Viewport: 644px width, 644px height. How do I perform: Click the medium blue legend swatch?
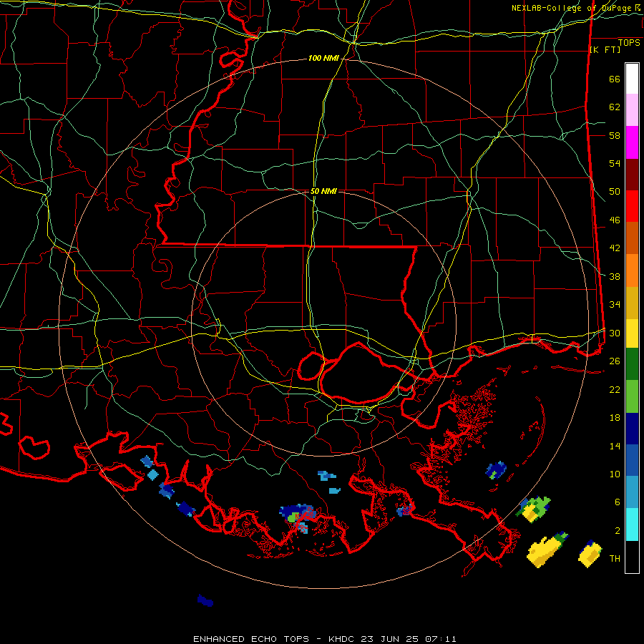(632, 460)
